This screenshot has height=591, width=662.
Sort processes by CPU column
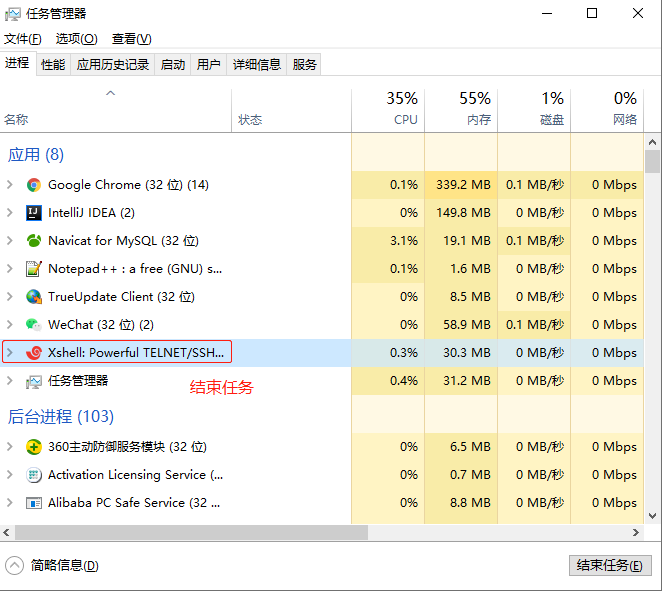[388, 111]
